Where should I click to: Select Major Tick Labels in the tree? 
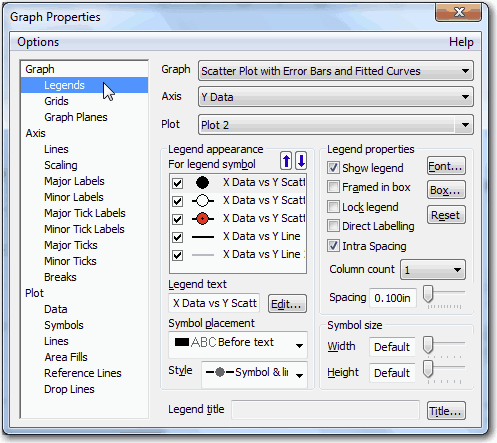(x=85, y=213)
